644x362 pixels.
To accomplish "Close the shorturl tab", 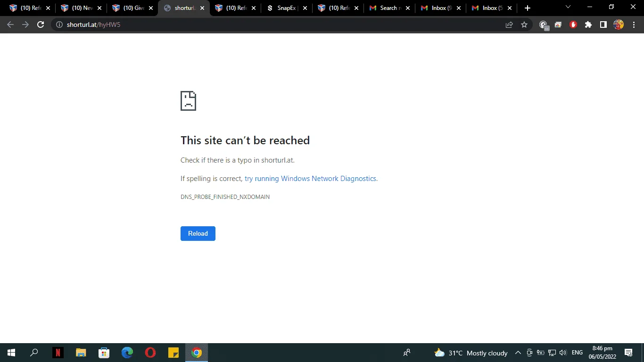I will [202, 8].
